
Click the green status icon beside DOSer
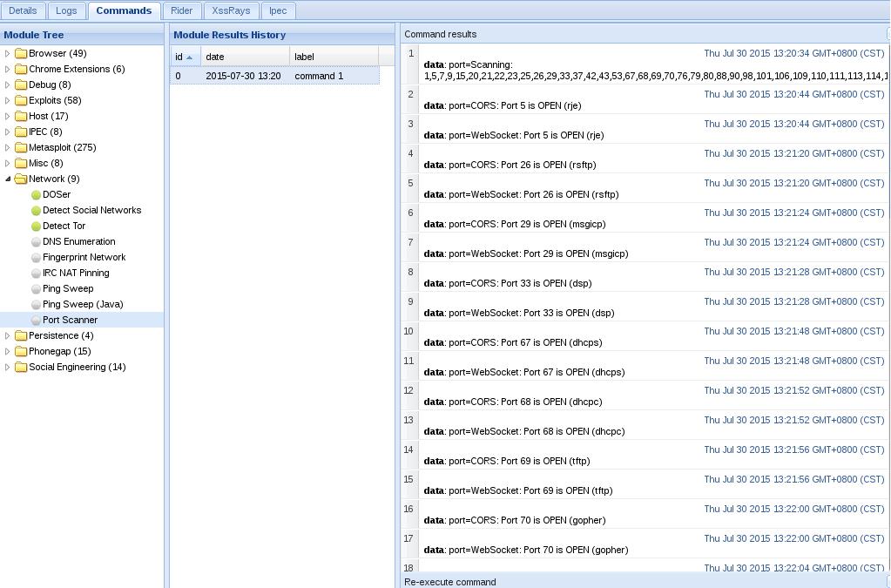pos(36,195)
